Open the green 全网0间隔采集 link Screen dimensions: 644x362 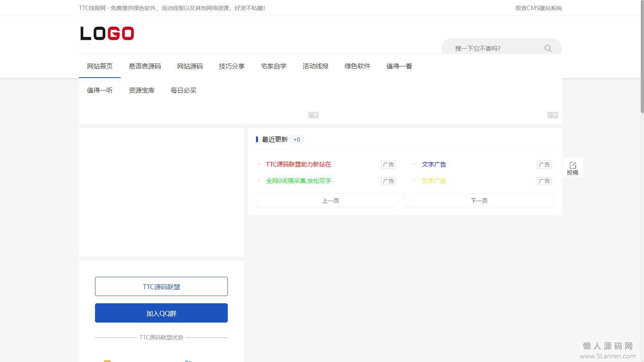299,181
